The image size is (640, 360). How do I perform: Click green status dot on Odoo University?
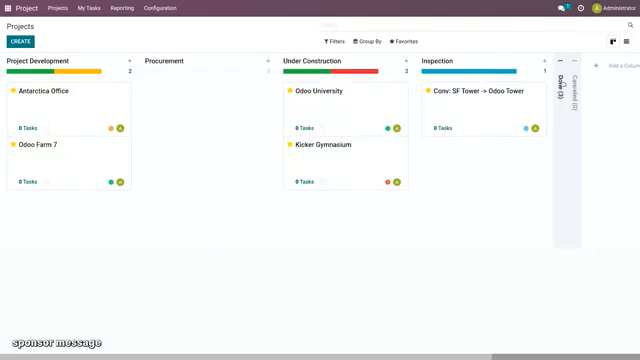point(387,129)
